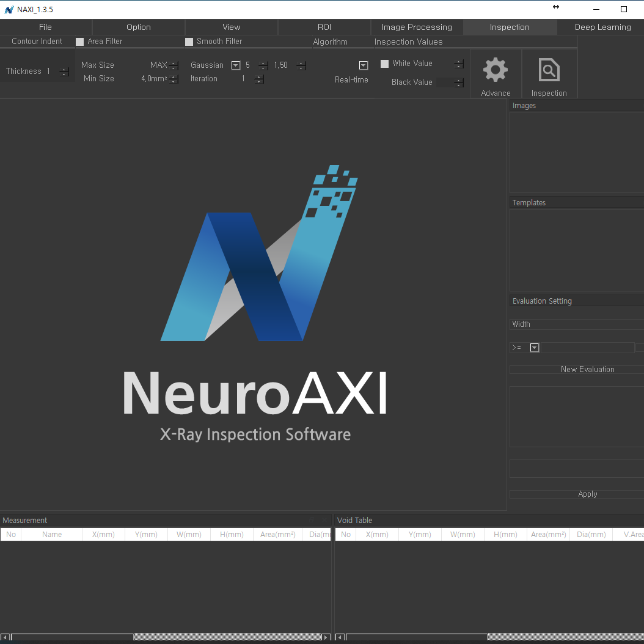Image resolution: width=644 pixels, height=644 pixels.
Task: Adjust the Gaussian sigma 1,50 stepper
Action: pyautogui.click(x=301, y=66)
